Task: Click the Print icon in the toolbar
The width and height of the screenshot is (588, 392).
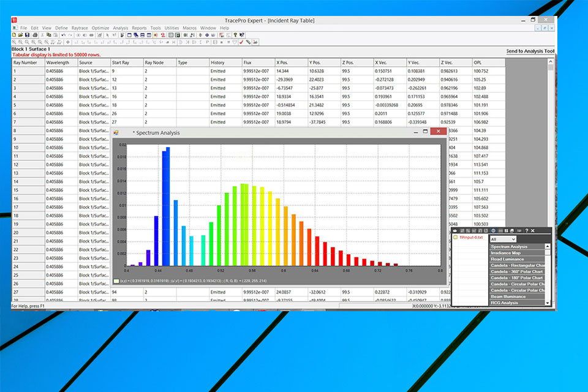Action: (33, 35)
